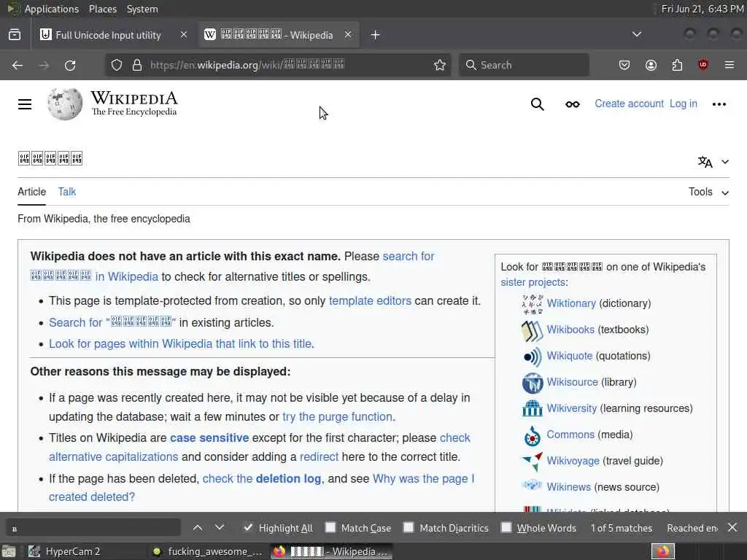Open the case sensitive link

point(209,437)
